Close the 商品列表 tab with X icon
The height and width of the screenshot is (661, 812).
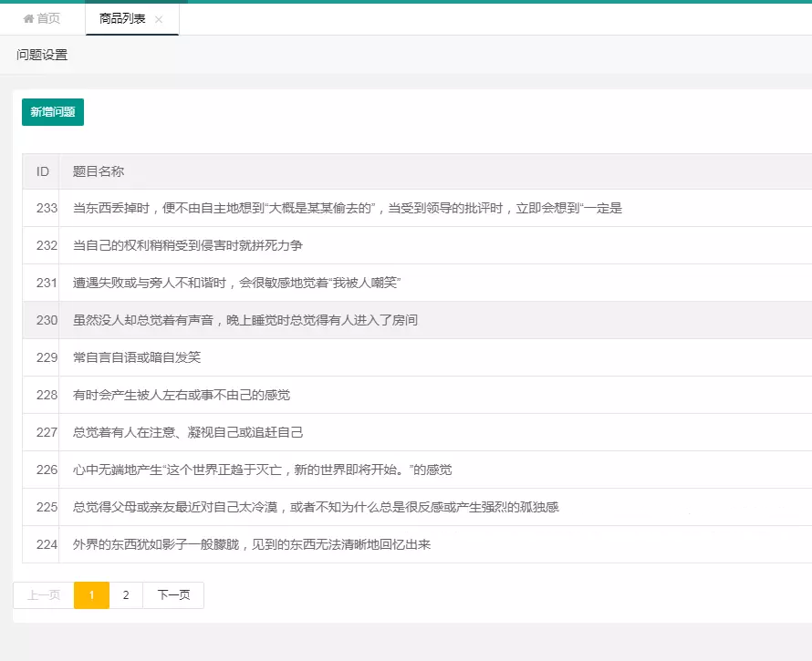point(159,19)
